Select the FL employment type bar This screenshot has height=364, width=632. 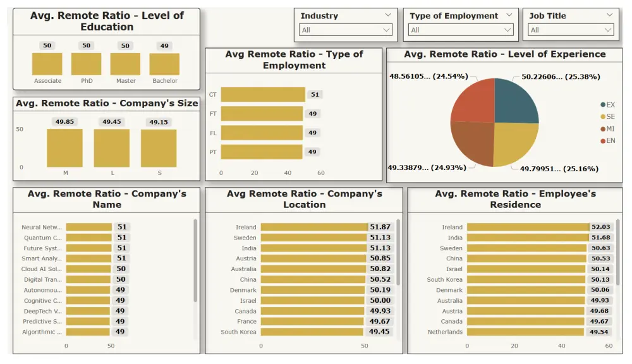click(x=262, y=133)
